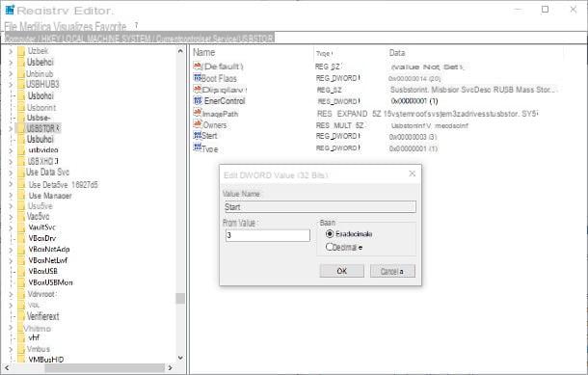Expand the VaultSvc tree node

coord(11,228)
